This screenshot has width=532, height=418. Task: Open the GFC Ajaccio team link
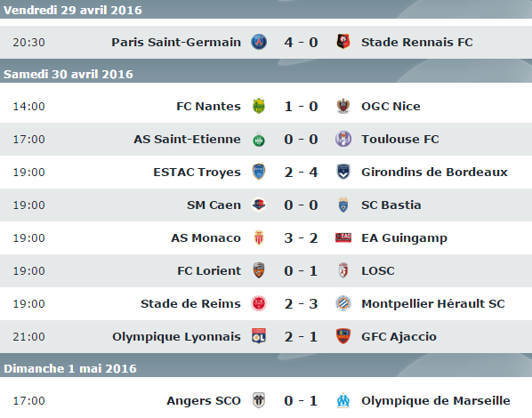click(399, 336)
